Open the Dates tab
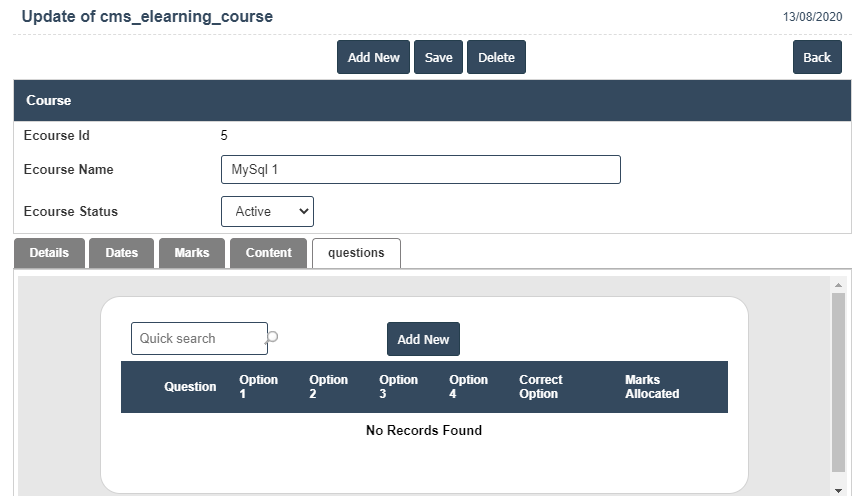 coord(121,253)
